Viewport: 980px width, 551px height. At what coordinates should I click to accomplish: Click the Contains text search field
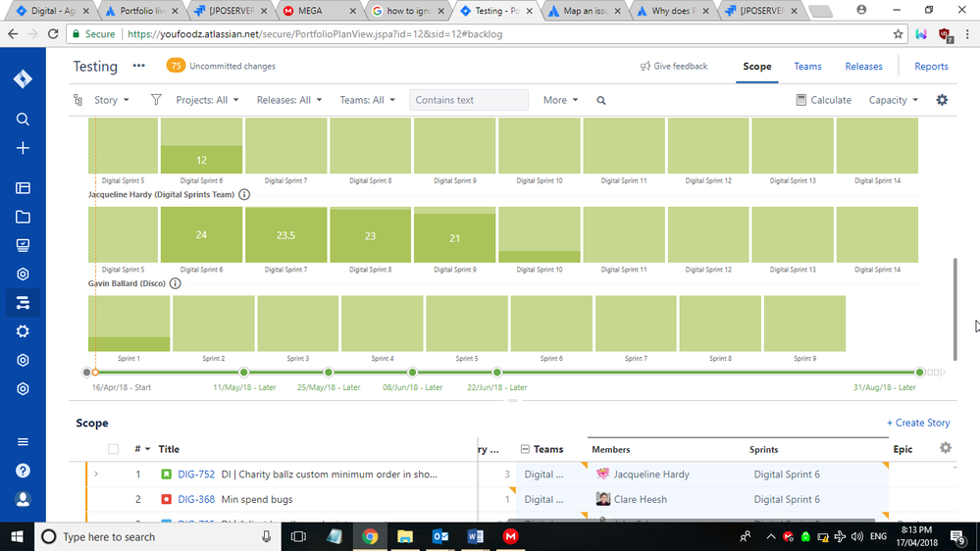pos(469,100)
